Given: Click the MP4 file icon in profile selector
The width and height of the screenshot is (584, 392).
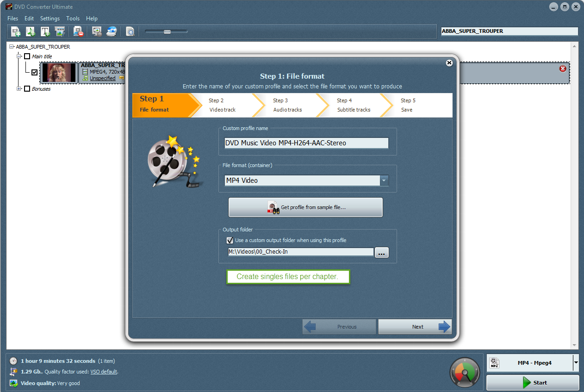Looking at the screenshot, I should click(x=495, y=363).
